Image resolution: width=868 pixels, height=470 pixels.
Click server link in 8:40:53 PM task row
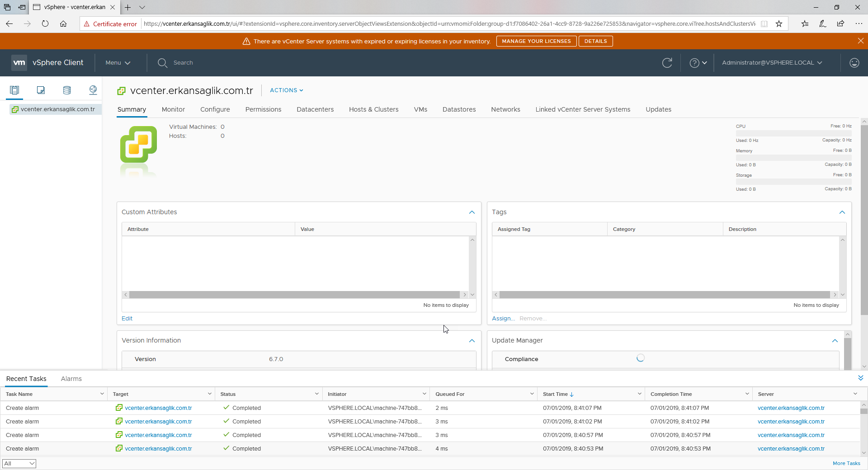coord(791,448)
